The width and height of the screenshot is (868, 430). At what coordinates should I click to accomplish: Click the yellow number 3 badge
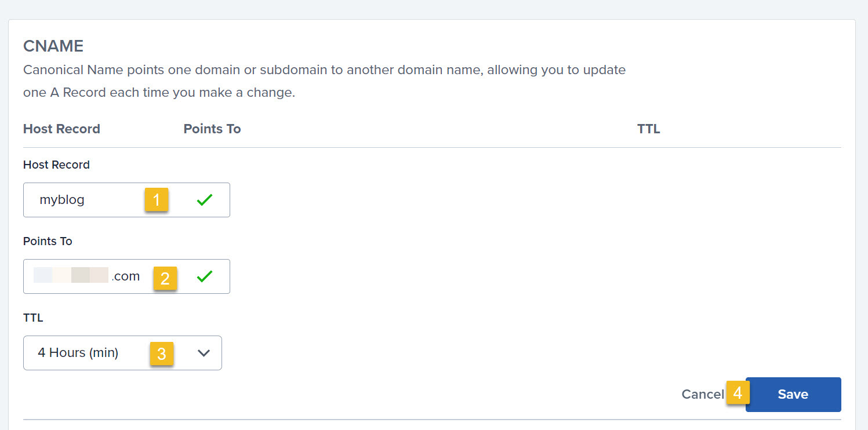click(x=162, y=353)
